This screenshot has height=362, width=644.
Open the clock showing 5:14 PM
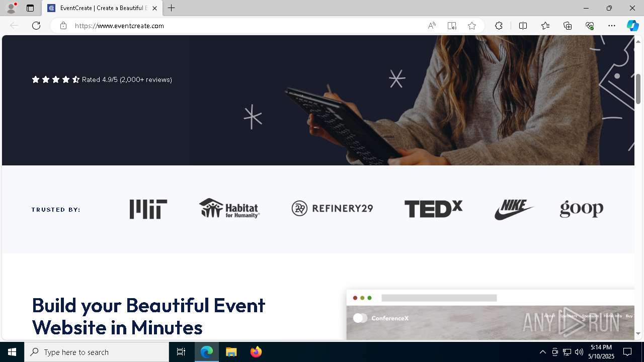click(602, 352)
